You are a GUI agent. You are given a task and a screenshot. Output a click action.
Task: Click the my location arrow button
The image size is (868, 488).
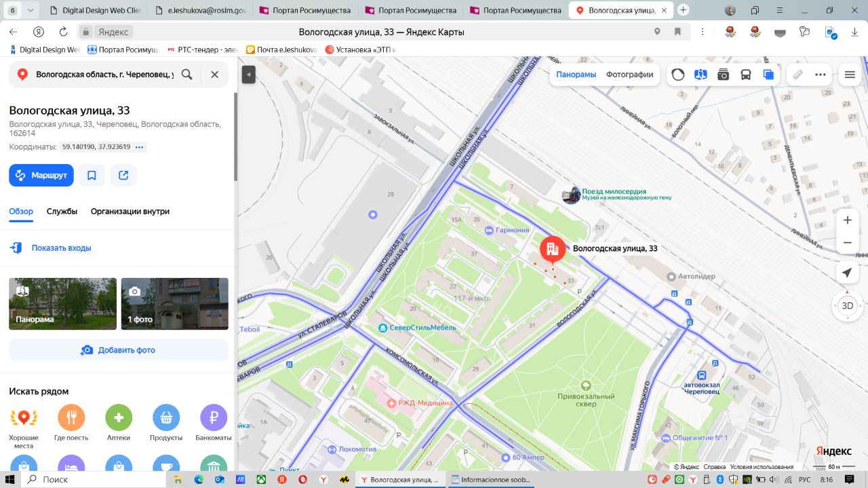coord(847,272)
